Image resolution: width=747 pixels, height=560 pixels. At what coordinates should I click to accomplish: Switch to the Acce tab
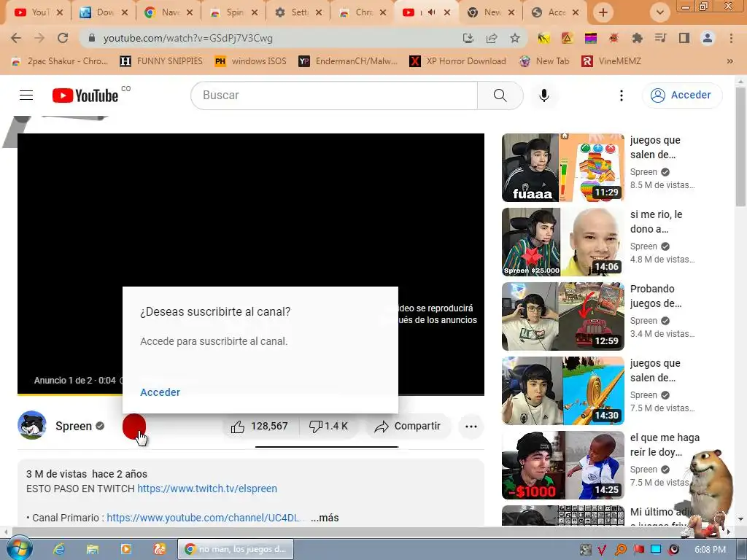[x=557, y=12]
